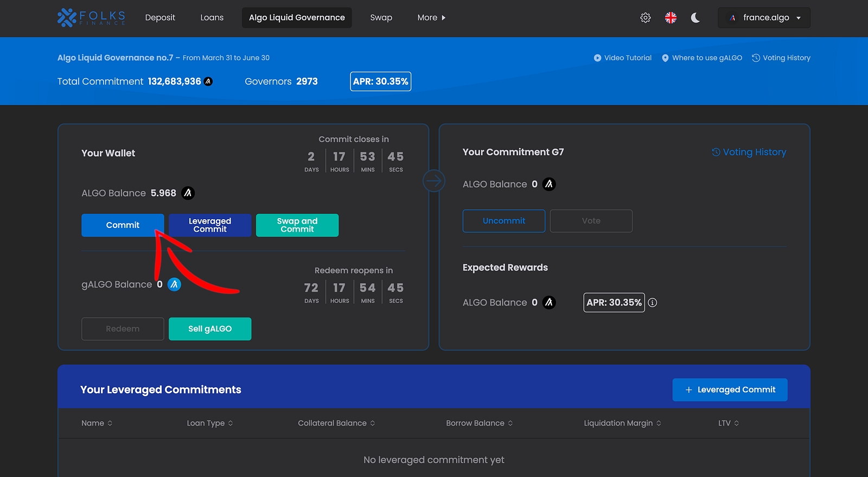The width and height of the screenshot is (868, 477).
Task: Click the UK flag language icon
Action: (671, 18)
